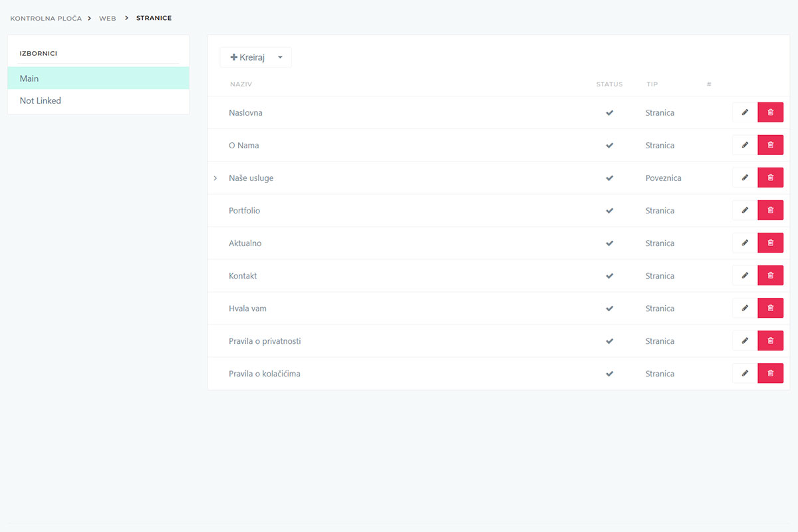Image resolution: width=798 pixels, height=532 pixels.
Task: Expand the Naše usluge row chevron
Action: pyautogui.click(x=215, y=178)
